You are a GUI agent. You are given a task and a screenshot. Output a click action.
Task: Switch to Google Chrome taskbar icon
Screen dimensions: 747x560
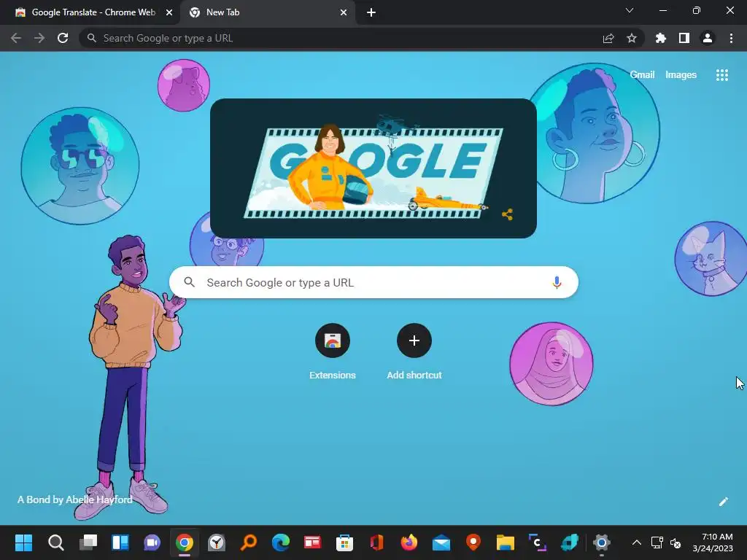(185, 542)
